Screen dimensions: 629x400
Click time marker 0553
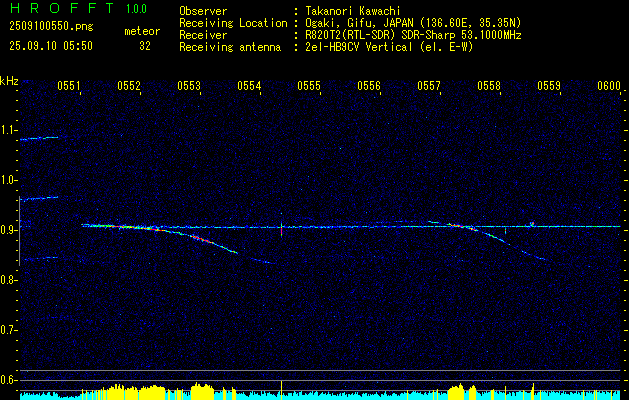(x=189, y=85)
